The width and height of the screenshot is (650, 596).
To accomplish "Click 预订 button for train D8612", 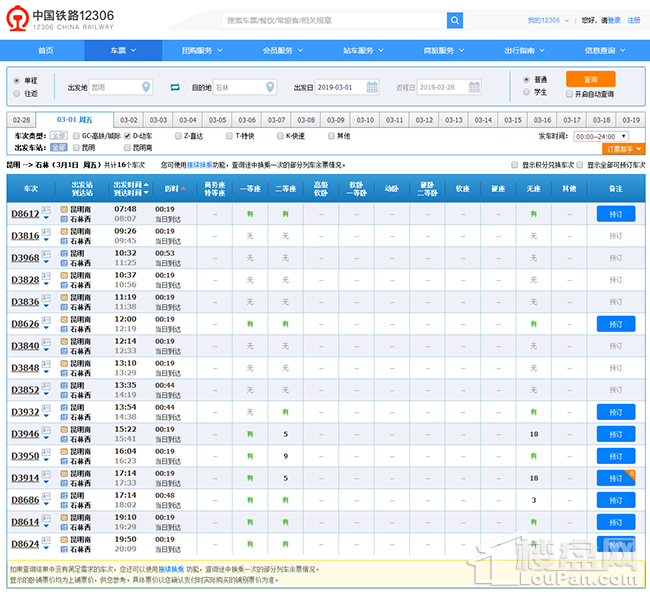I will 615,214.
